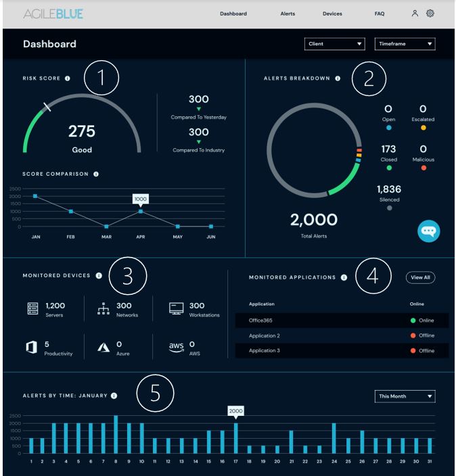Open the chat bubble support icon
Screen dimensions: 456x476
click(x=429, y=231)
